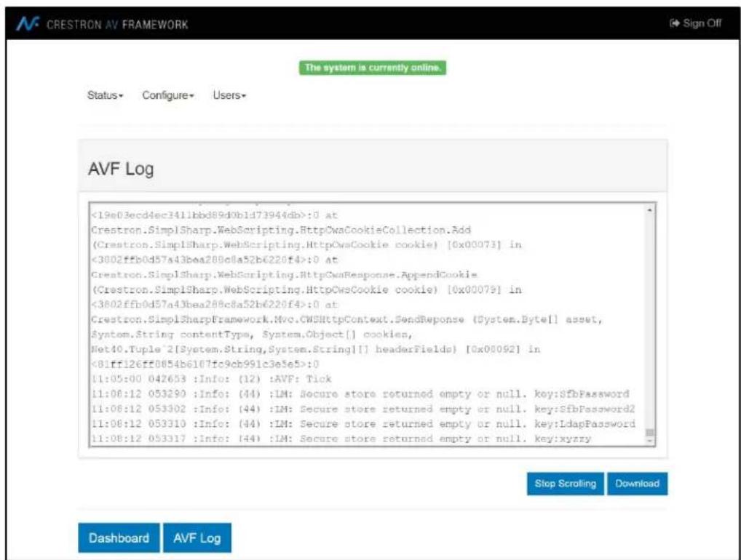Go to Dashboard via bottom button
The width and height of the screenshot is (741, 560).
(119, 537)
